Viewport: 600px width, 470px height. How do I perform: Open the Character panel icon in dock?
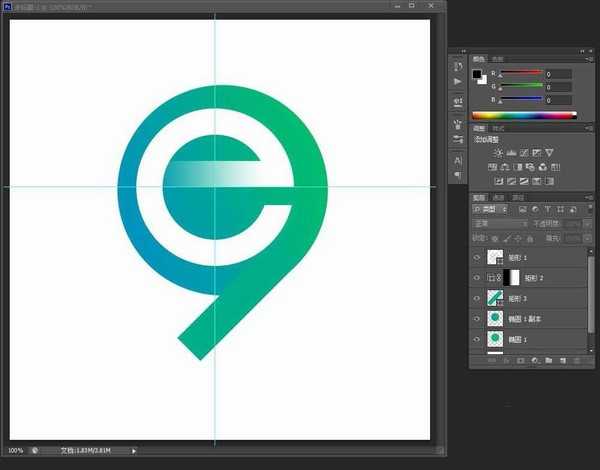pos(458,159)
